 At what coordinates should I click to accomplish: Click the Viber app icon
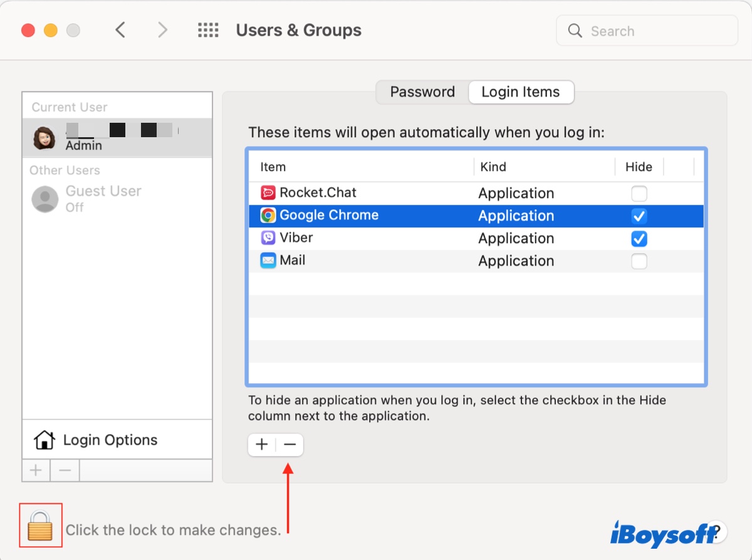(x=268, y=238)
